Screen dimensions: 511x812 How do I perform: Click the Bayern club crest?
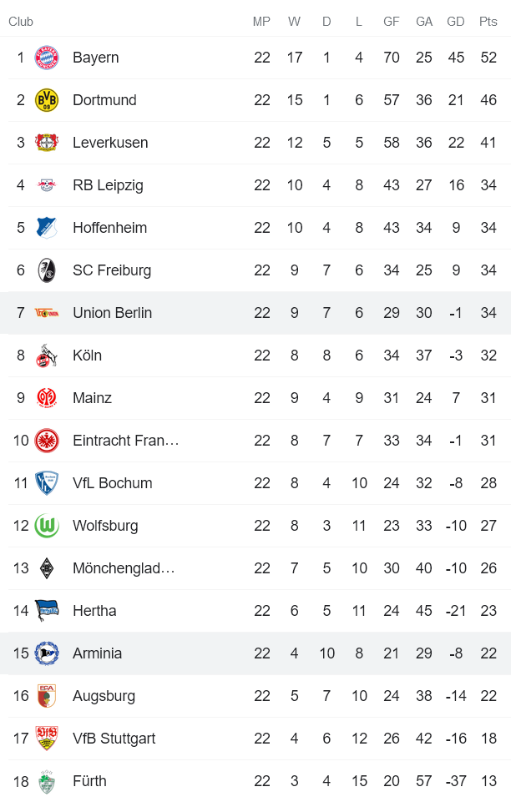(47, 58)
